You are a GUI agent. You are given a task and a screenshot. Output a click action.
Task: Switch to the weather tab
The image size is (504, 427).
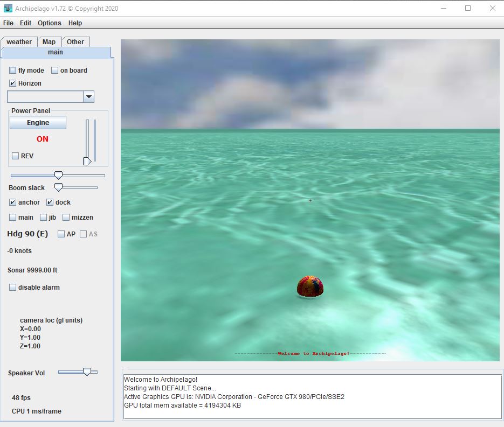pos(19,42)
